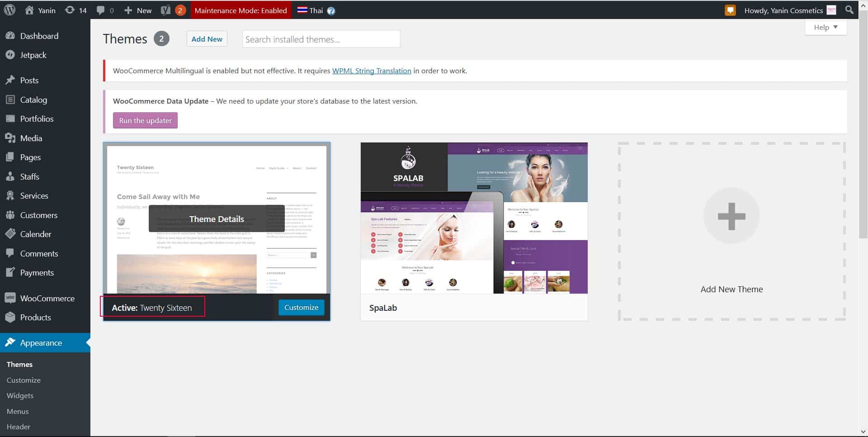Click Run the updater button
Image resolution: width=868 pixels, height=437 pixels.
pyautogui.click(x=145, y=120)
